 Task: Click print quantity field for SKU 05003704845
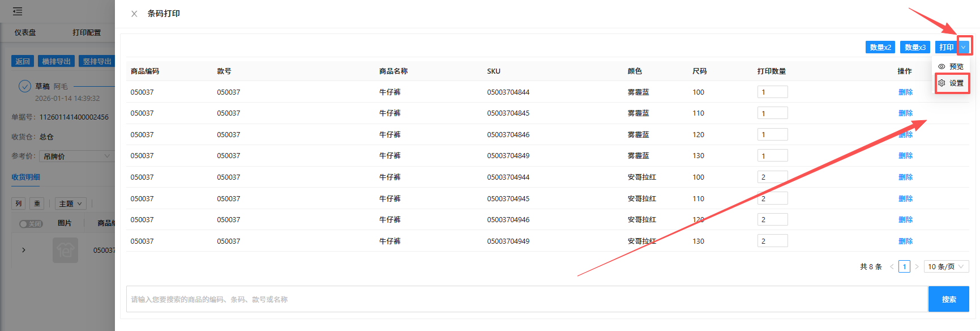(772, 113)
